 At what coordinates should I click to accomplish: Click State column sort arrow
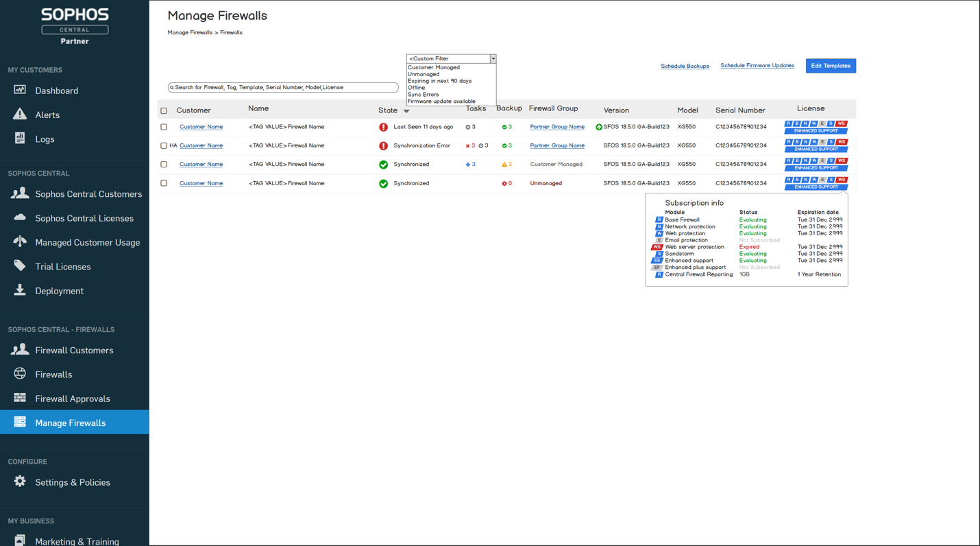coord(406,111)
